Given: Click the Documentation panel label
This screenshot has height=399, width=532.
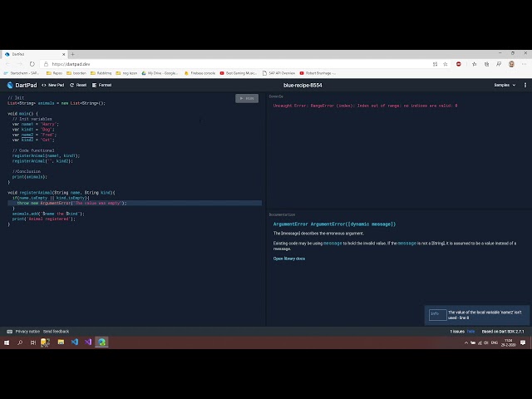Looking at the screenshot, I should click(x=282, y=214).
